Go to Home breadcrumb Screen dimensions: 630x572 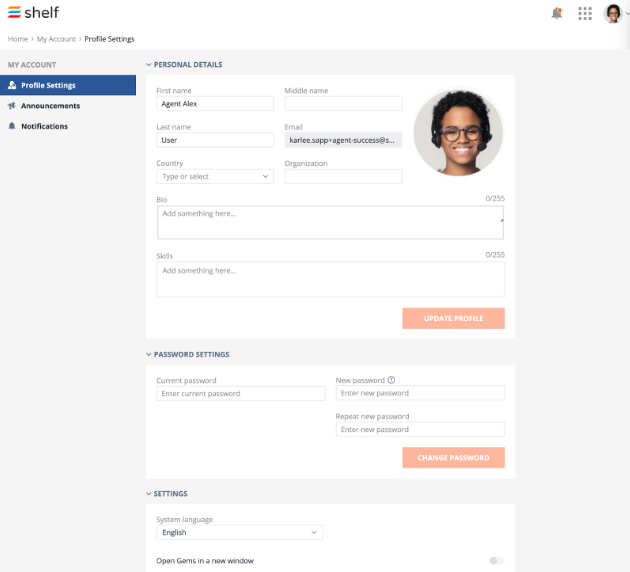(18, 39)
